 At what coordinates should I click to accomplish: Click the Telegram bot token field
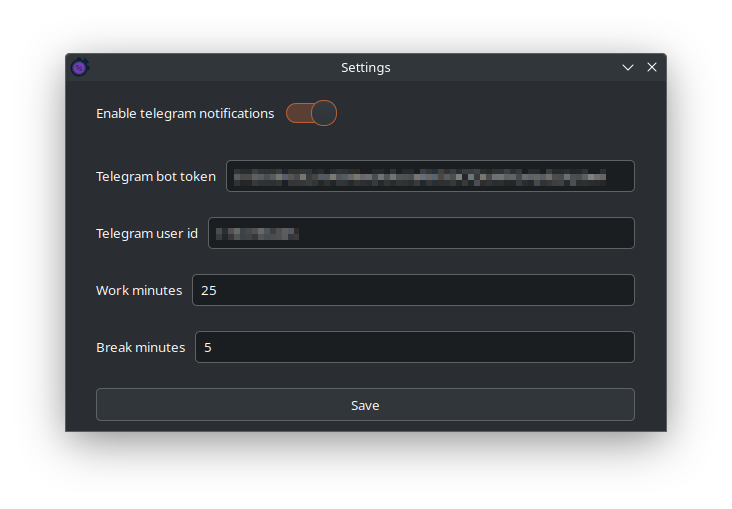pos(430,176)
